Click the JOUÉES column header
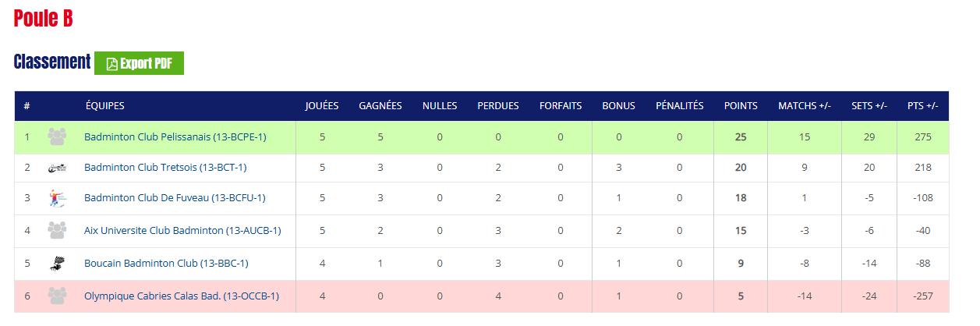980x326 pixels. point(322,106)
